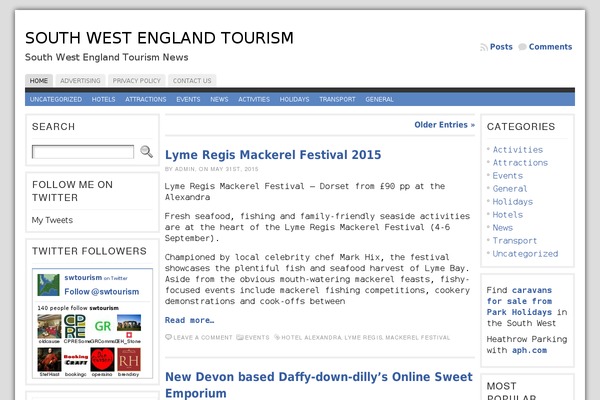Open the Privacy Policy tab
This screenshot has width=600, height=400.
pyautogui.click(x=137, y=81)
